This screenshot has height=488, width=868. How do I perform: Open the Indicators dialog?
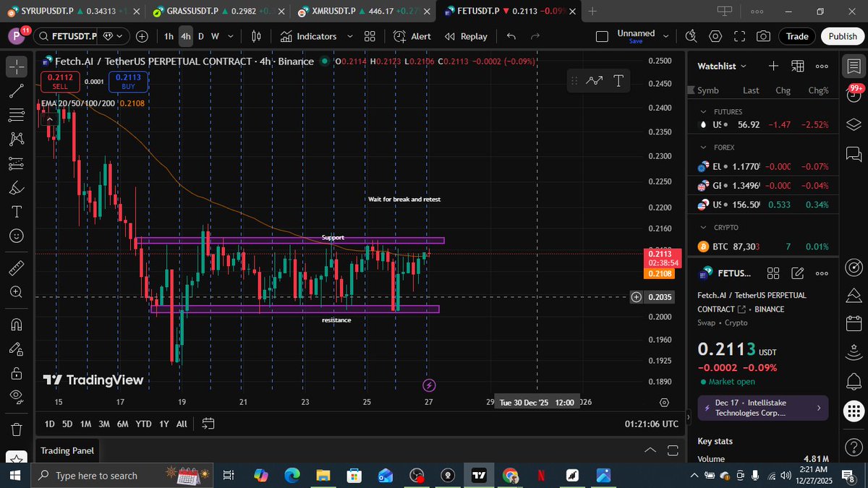coord(309,36)
